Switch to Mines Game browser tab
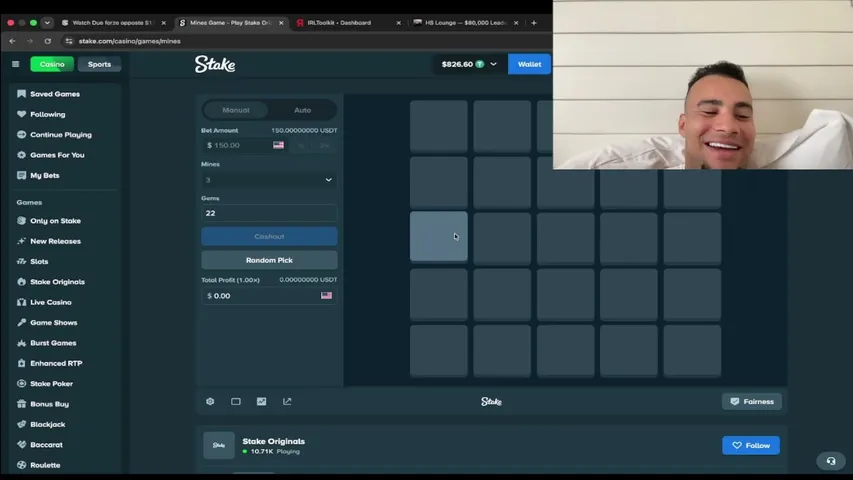The image size is (853, 480). [231, 23]
